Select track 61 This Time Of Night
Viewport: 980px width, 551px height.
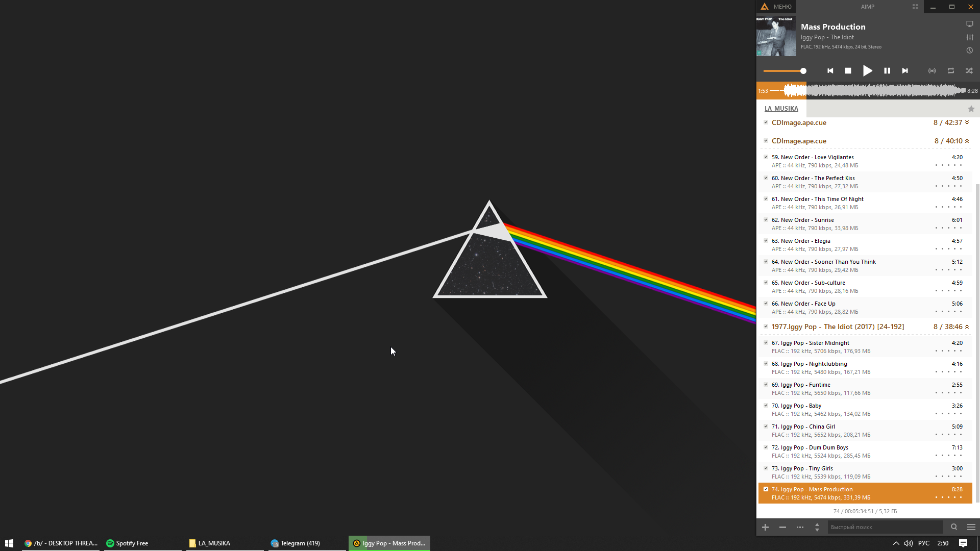tap(865, 203)
